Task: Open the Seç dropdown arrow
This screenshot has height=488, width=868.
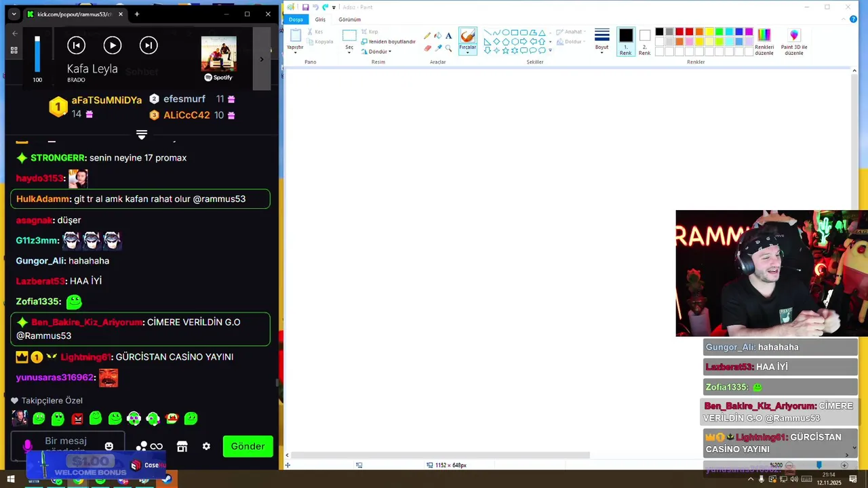Action: tap(349, 53)
